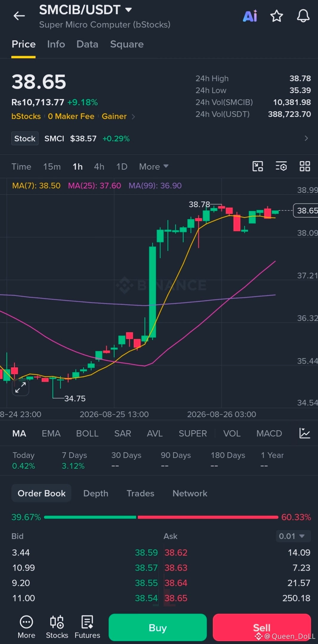Open the grid layout icon
The width and height of the screenshot is (318, 644).
point(305,166)
